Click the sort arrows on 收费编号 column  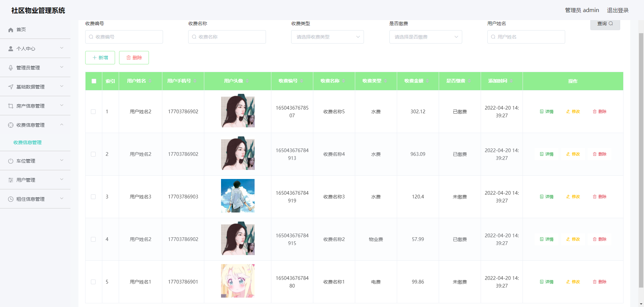(x=302, y=81)
